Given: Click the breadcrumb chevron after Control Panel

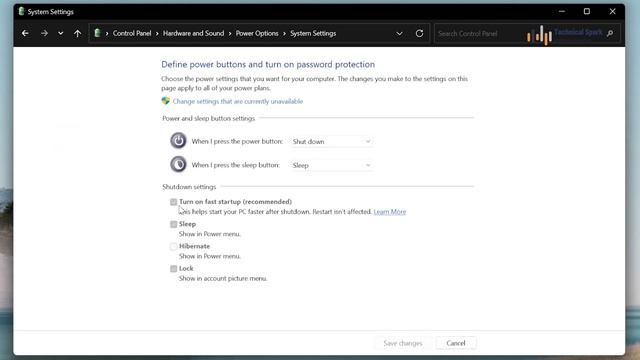Looking at the screenshot, I should [x=157, y=33].
